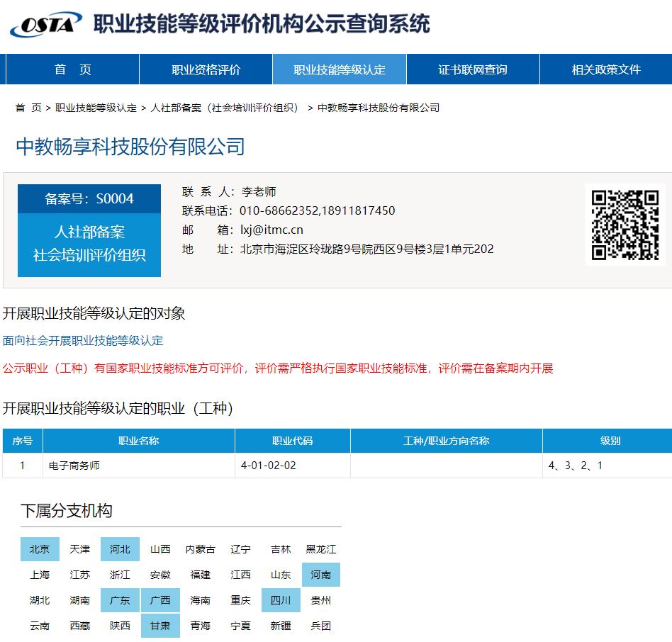Select 广东 branch region
672x642 pixels.
[x=120, y=600]
